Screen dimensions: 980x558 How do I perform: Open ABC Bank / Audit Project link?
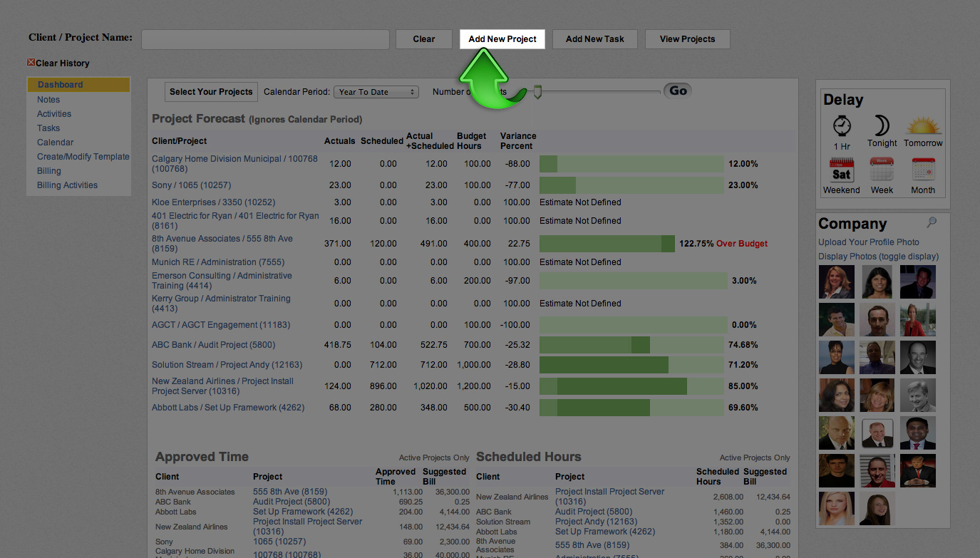click(x=213, y=345)
